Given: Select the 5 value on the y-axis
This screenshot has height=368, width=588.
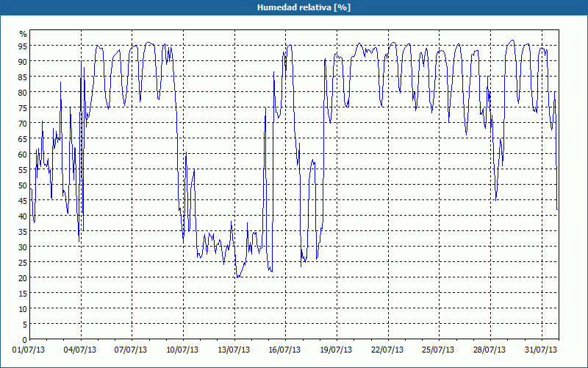Looking at the screenshot, I should (x=25, y=325).
